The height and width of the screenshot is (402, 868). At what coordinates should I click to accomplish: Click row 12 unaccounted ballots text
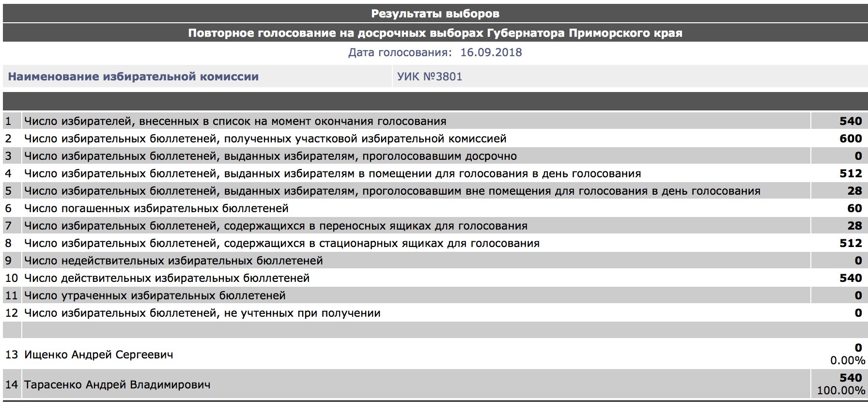(202, 313)
